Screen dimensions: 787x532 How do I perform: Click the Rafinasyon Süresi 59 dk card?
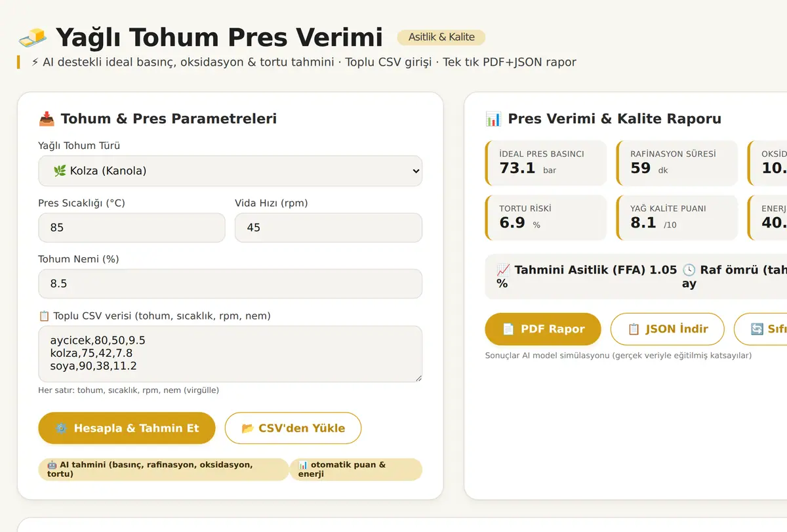pos(677,163)
